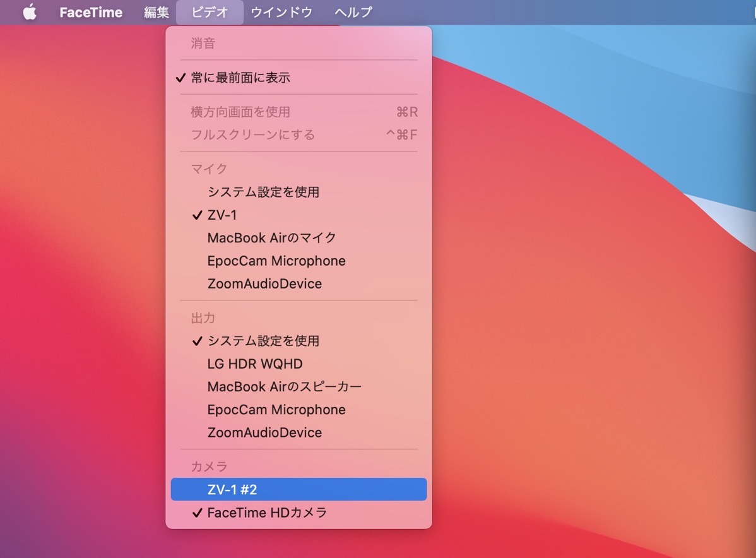The height and width of the screenshot is (558, 756).
Task: Toggle 常に最前面に表示 option
Action: (298, 78)
